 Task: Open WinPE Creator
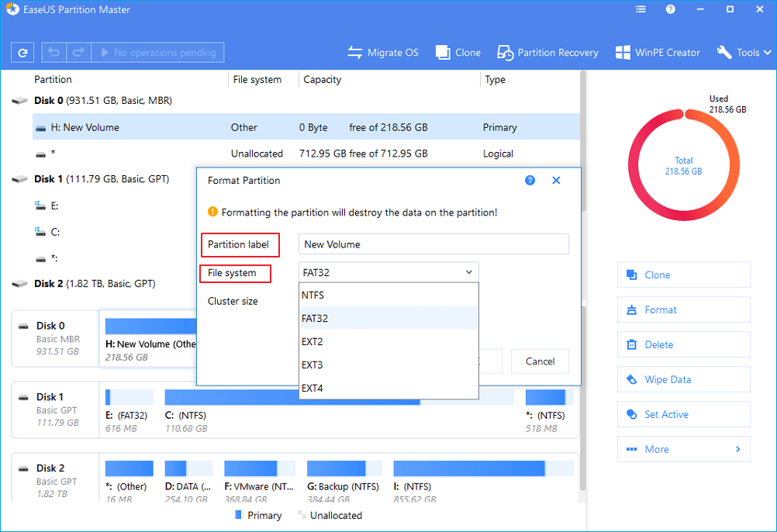[658, 53]
